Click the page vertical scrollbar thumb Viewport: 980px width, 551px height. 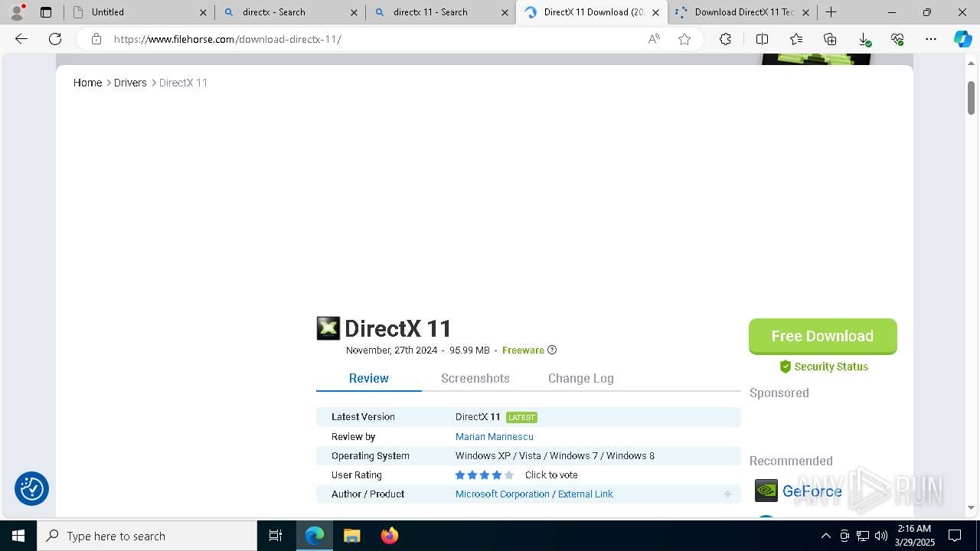click(972, 97)
